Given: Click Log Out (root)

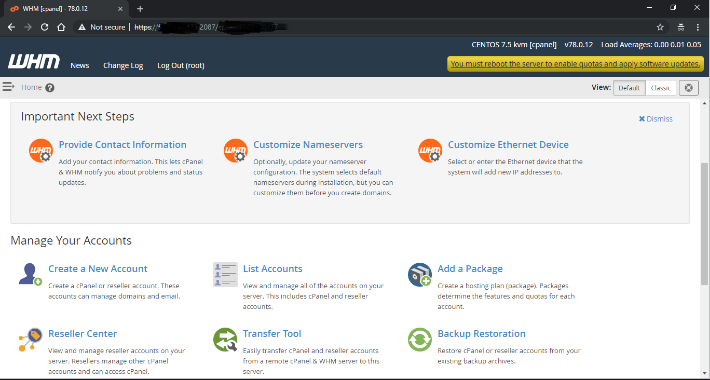Looking at the screenshot, I should pyautogui.click(x=181, y=66).
